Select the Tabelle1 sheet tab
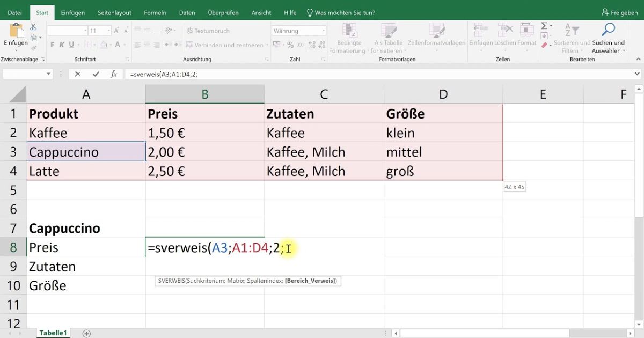644x338 pixels. 52,333
